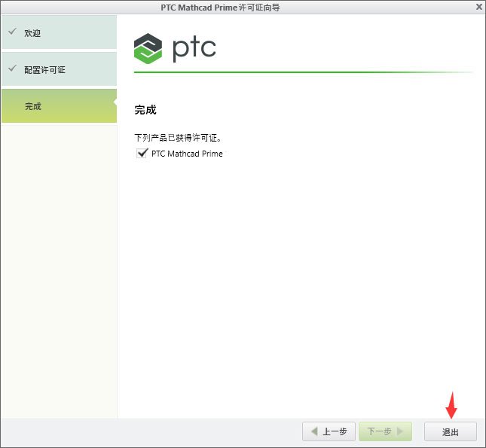The height and width of the screenshot is (448, 486).
Task: Click the checkmark icon beside 欢迎
Action: 12,32
